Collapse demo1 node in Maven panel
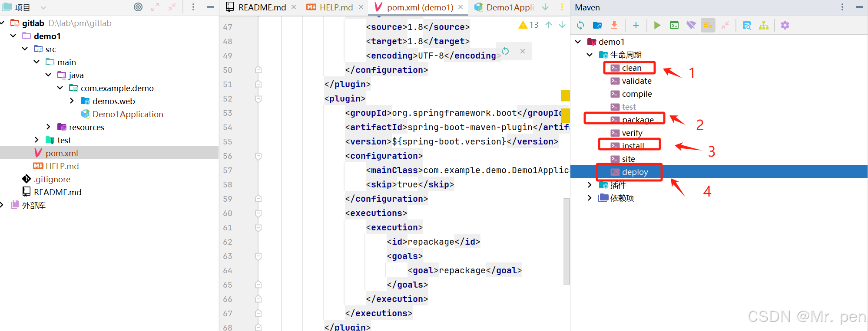This screenshot has height=331, width=868. [578, 42]
